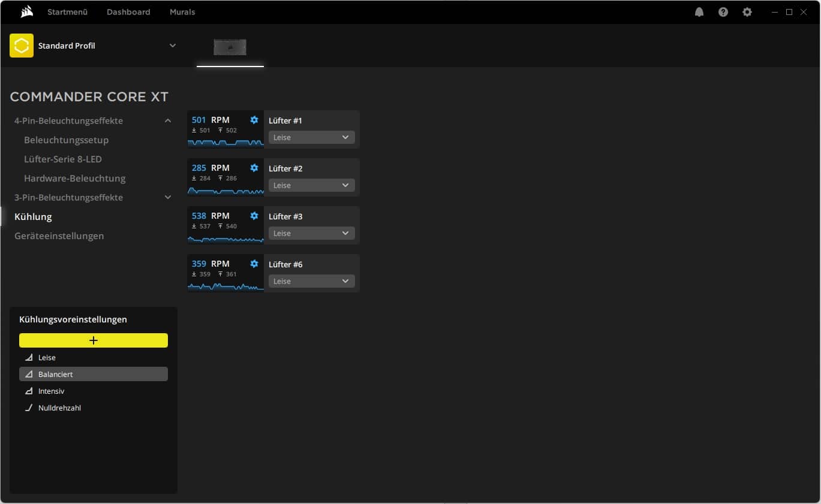
Task: Click the yellow Standard Profil icon
Action: 22,46
